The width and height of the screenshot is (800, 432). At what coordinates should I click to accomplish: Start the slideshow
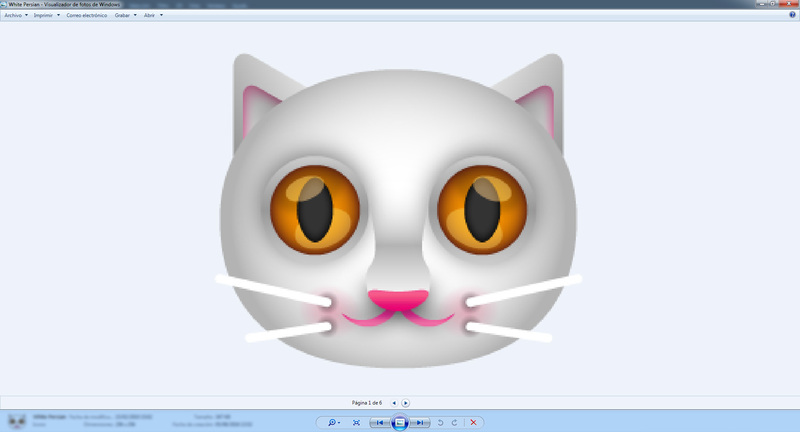(400, 422)
